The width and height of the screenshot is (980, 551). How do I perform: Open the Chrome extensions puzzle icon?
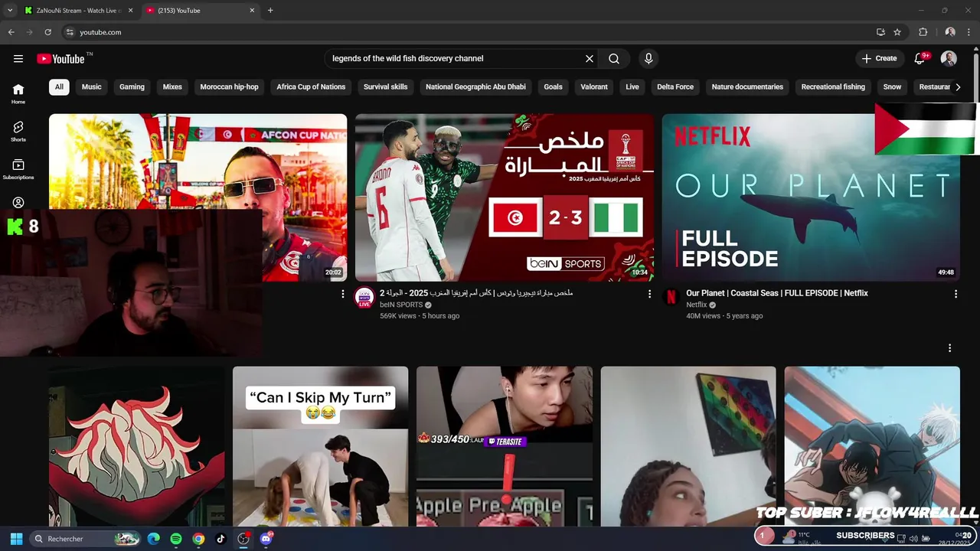click(923, 32)
